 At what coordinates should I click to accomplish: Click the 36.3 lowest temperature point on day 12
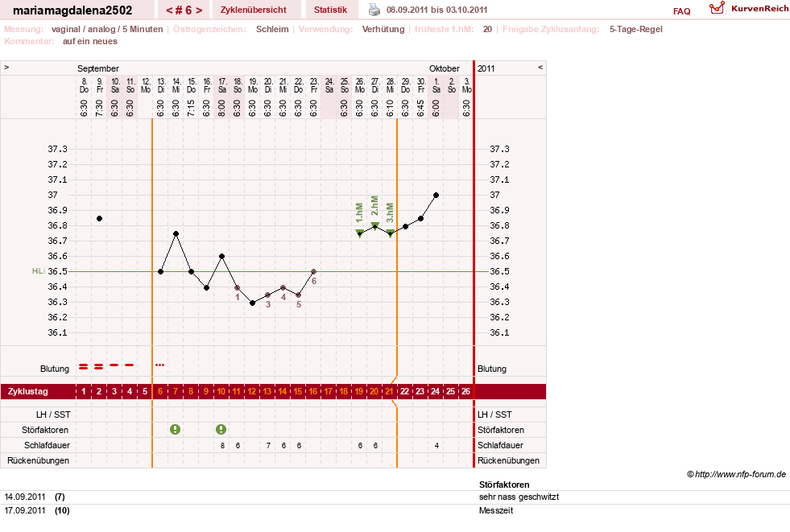coord(252,303)
